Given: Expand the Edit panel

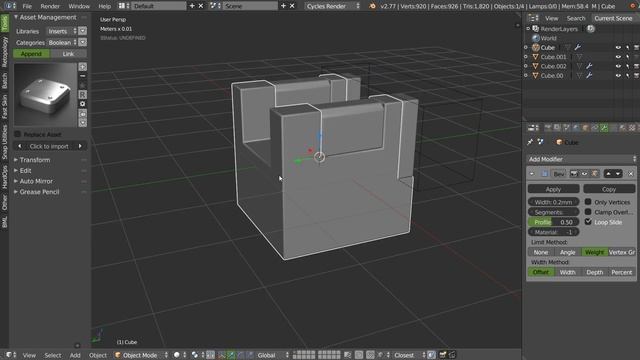Looking at the screenshot, I should [25, 171].
